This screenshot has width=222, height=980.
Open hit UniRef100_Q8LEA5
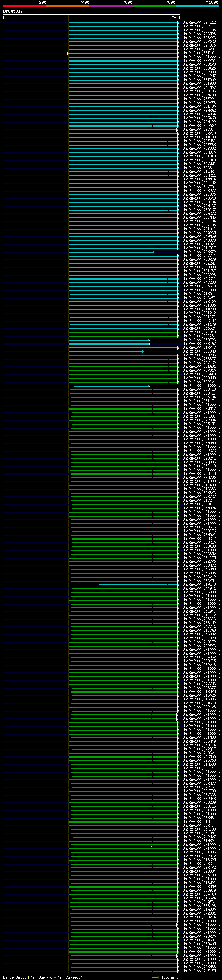[199, 30]
